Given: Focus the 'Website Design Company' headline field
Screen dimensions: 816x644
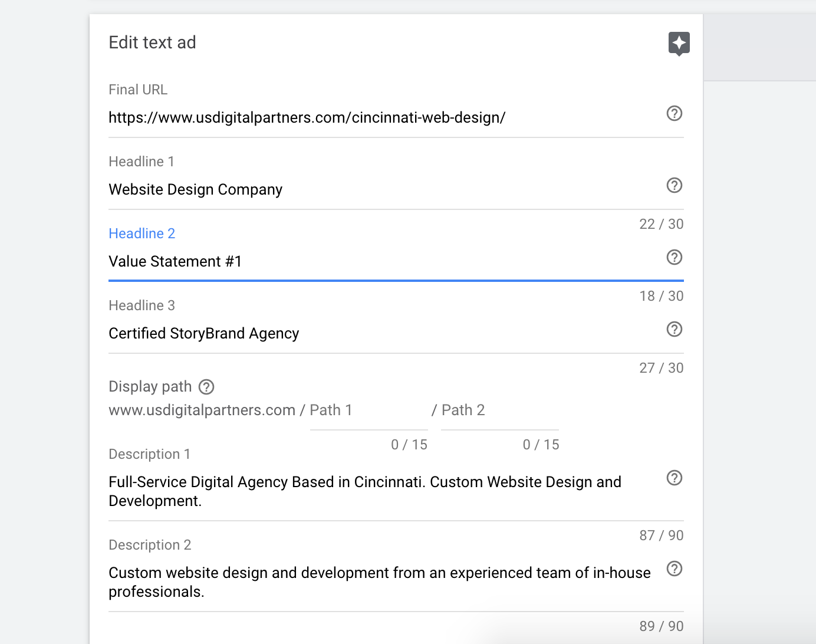Looking at the screenshot, I should pos(196,190).
